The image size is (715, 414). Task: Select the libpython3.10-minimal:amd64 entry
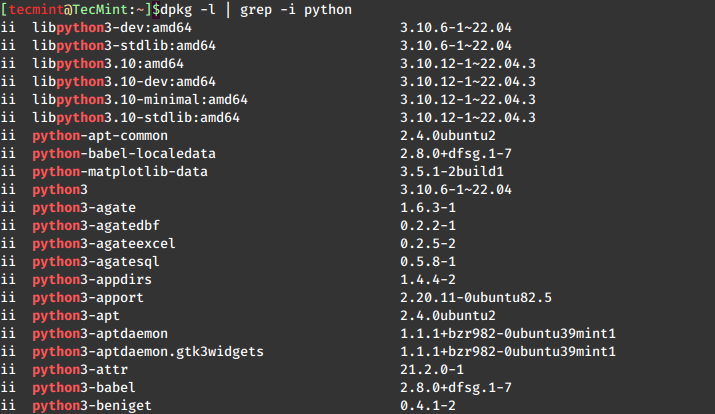click(x=140, y=99)
